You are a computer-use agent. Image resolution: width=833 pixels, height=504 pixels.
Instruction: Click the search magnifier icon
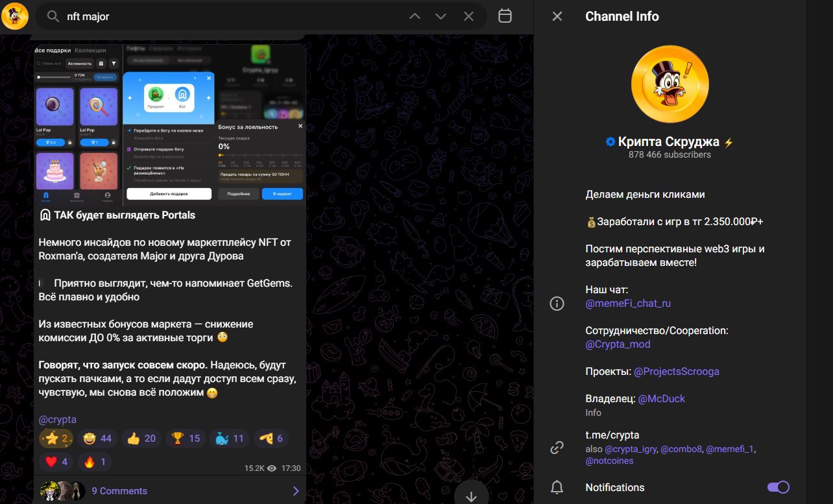click(53, 16)
